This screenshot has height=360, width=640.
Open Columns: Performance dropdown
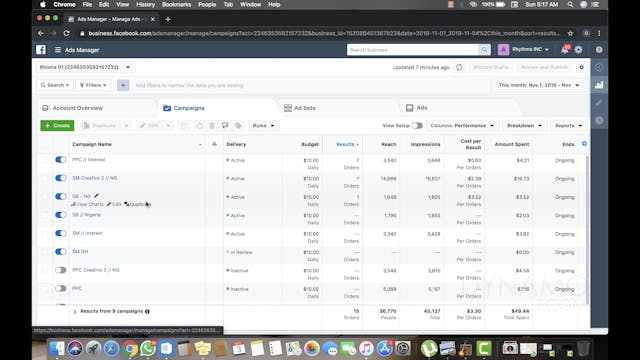(462, 126)
